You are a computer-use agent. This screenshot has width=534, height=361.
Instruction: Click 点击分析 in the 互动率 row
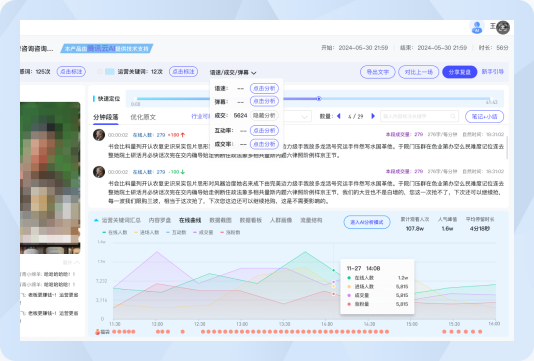(x=264, y=130)
